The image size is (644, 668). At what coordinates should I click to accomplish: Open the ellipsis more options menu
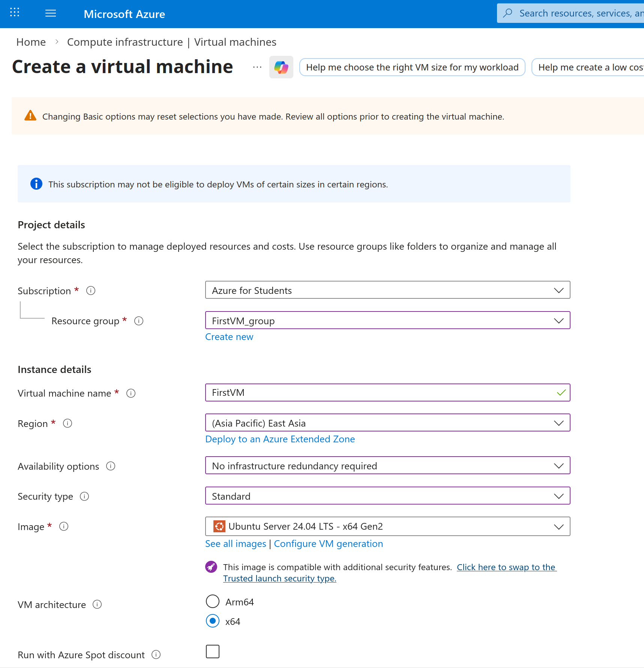[x=257, y=67]
